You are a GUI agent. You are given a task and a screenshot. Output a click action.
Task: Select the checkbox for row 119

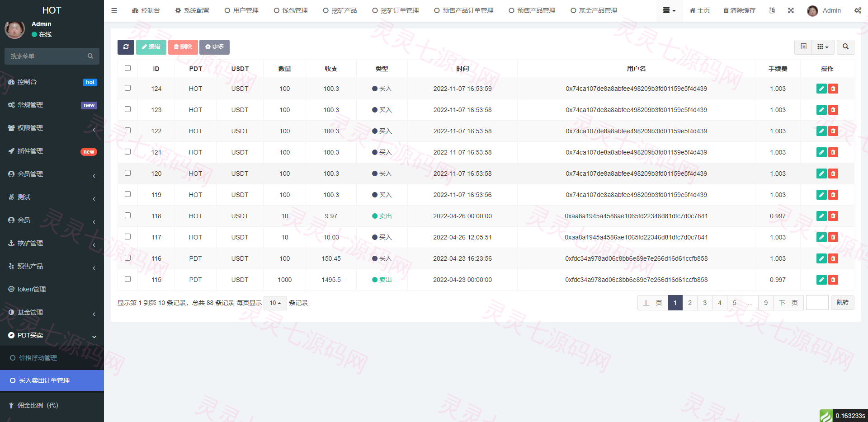pos(127,194)
